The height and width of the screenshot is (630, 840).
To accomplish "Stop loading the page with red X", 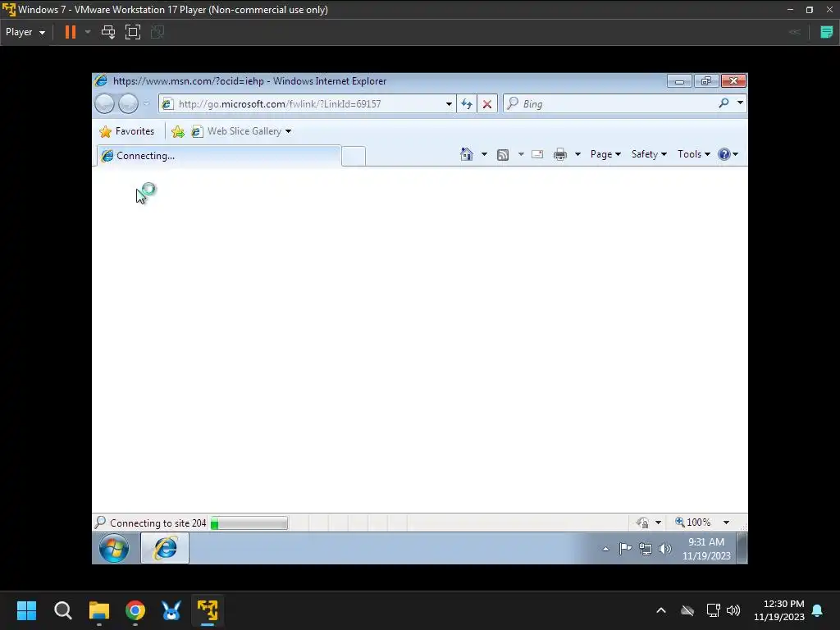I will [x=487, y=104].
